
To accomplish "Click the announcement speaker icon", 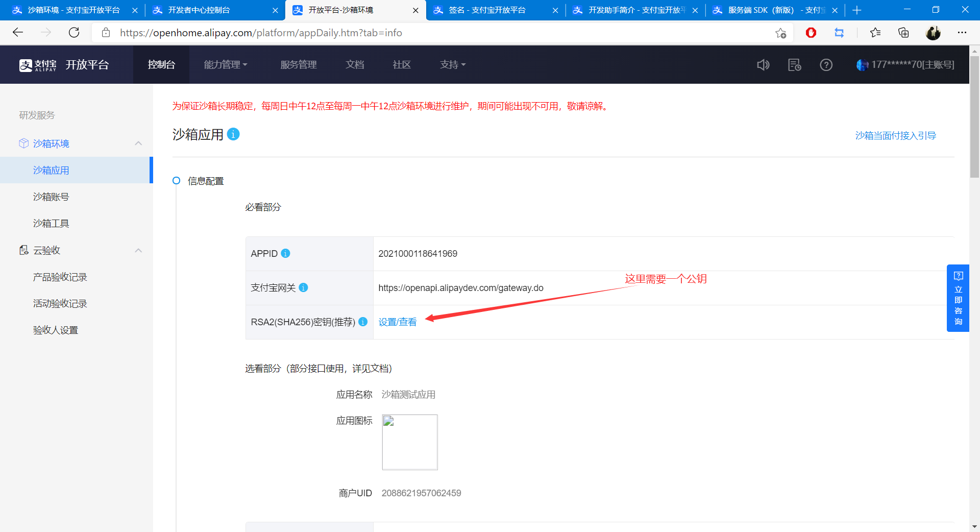I will [763, 65].
